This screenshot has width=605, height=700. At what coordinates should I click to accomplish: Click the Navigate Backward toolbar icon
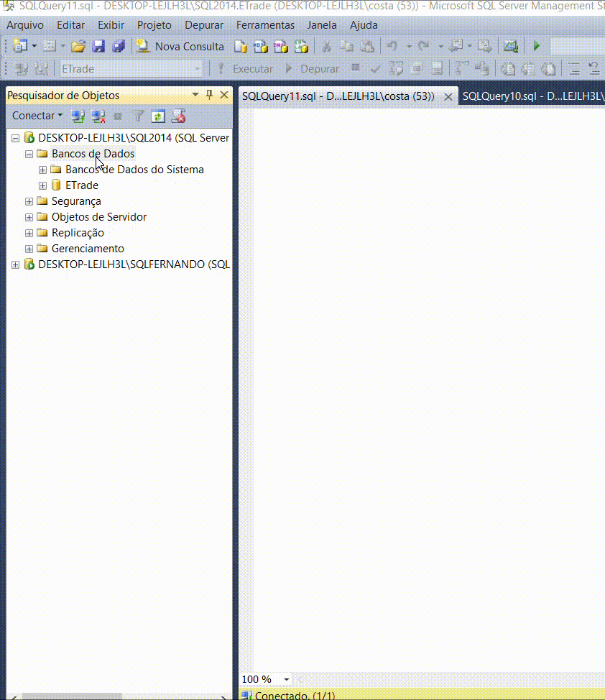pos(456,46)
